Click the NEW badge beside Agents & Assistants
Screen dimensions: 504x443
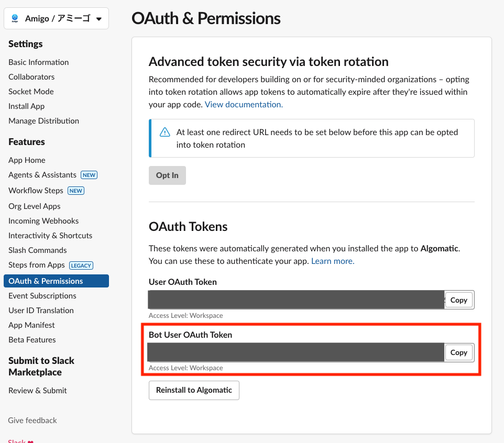(89, 175)
